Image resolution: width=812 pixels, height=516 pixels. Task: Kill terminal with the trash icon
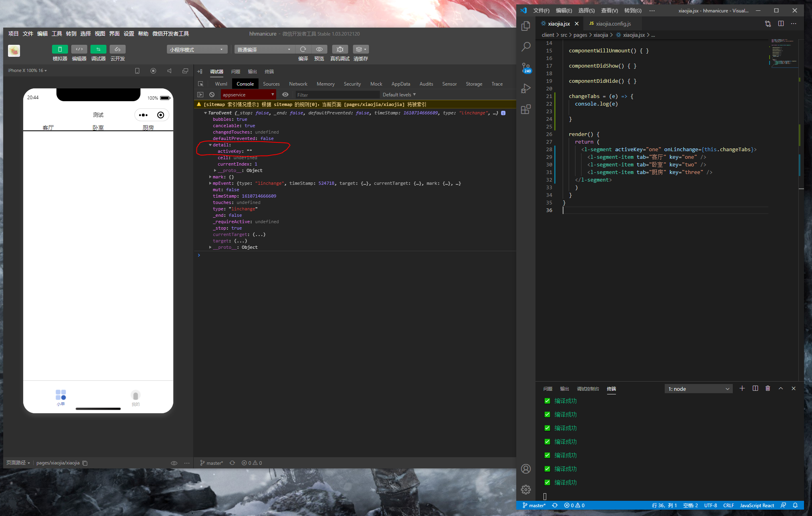coord(768,388)
